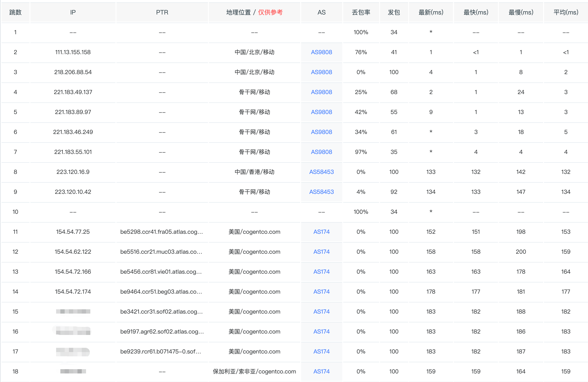Click the red 仅供参考 text in header
Viewport: 588px width, 382px height.
click(x=270, y=12)
